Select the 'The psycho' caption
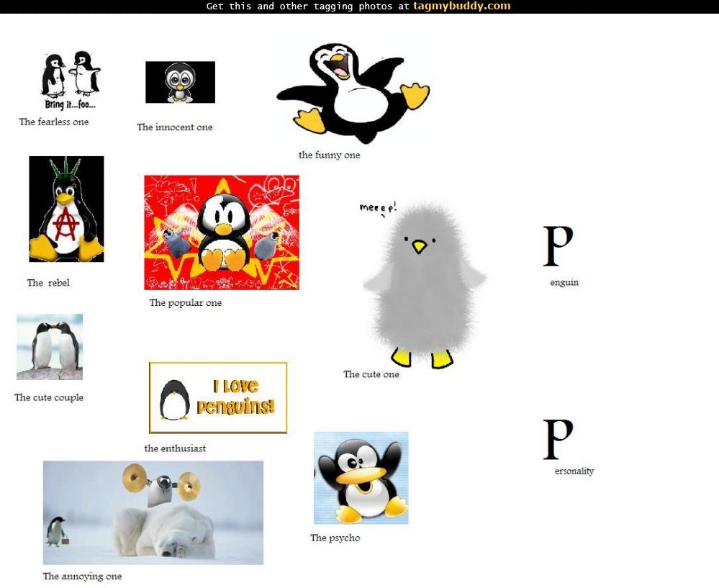 [x=335, y=538]
